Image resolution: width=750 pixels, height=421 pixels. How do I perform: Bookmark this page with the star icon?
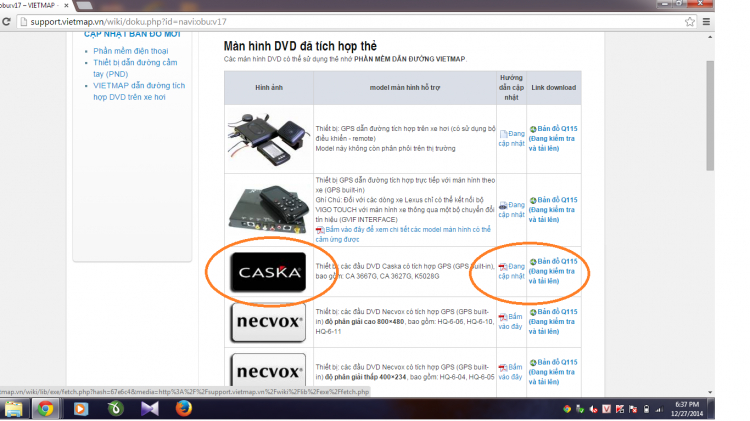(x=689, y=22)
